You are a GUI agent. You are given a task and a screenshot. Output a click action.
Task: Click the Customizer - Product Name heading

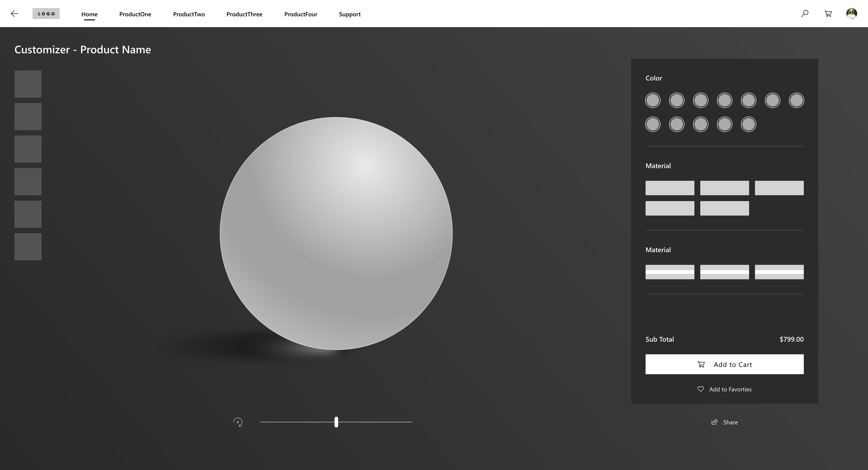pyautogui.click(x=83, y=49)
